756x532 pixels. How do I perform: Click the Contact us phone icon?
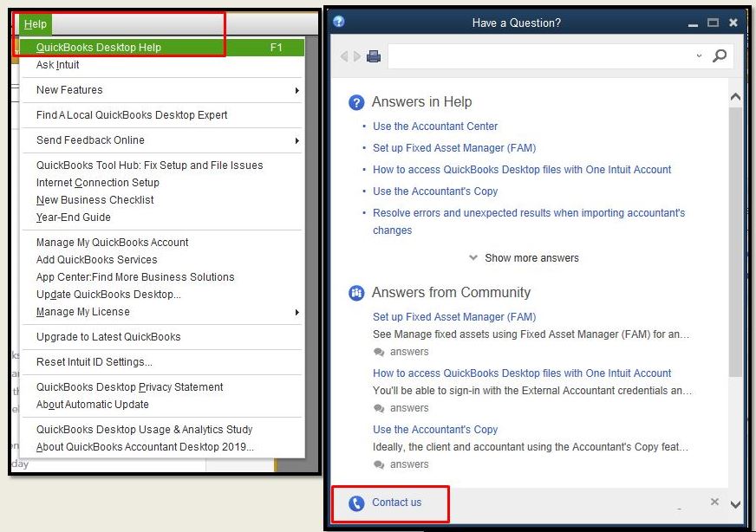[x=356, y=503]
